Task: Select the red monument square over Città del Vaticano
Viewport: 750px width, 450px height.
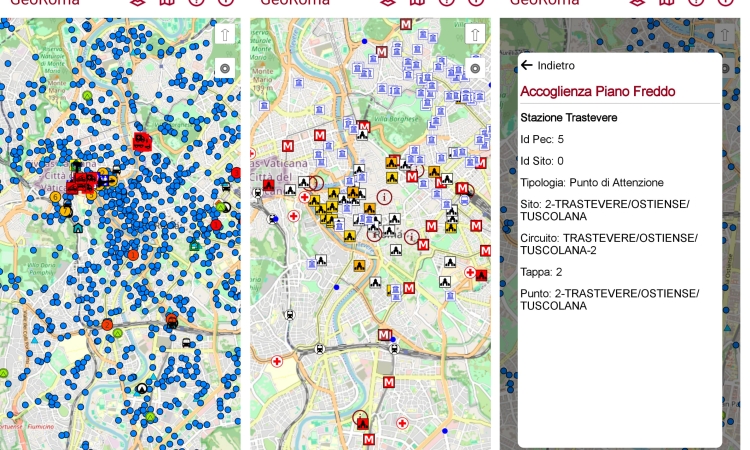Action: click(268, 185)
